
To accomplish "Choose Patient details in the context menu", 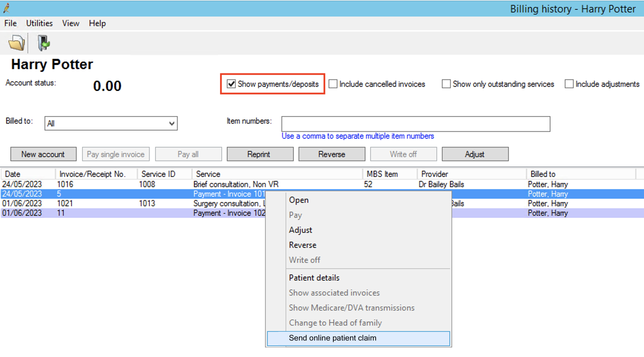I will (314, 277).
